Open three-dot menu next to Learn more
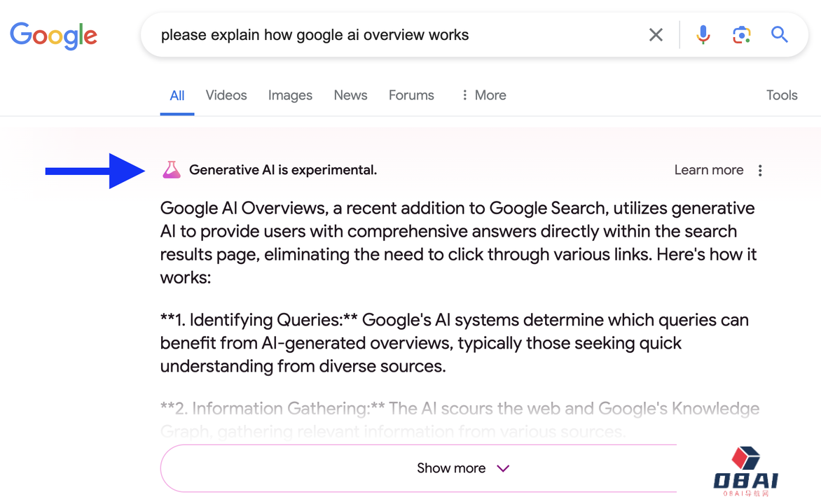Screen dimensions: 821x504 point(760,170)
